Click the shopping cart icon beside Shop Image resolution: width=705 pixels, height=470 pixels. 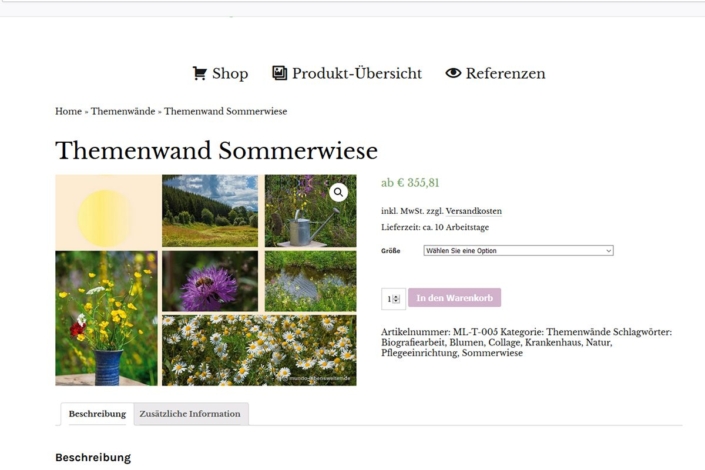point(200,73)
